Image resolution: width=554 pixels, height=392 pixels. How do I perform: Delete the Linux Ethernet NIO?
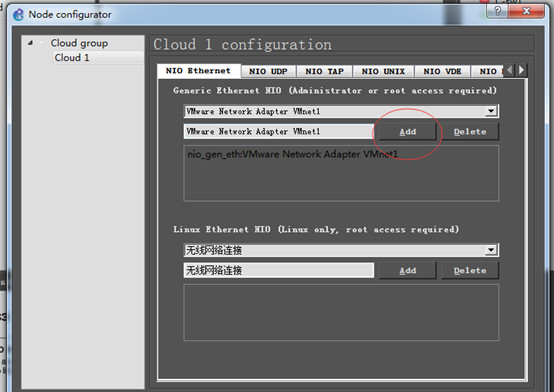470,271
